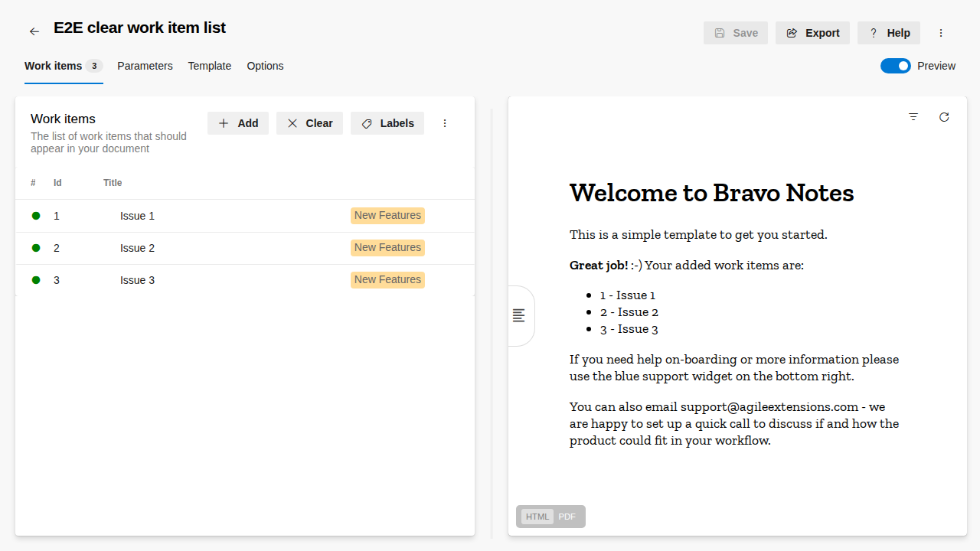This screenshot has height=551, width=980.
Task: Open the Labels menu
Action: pos(387,123)
